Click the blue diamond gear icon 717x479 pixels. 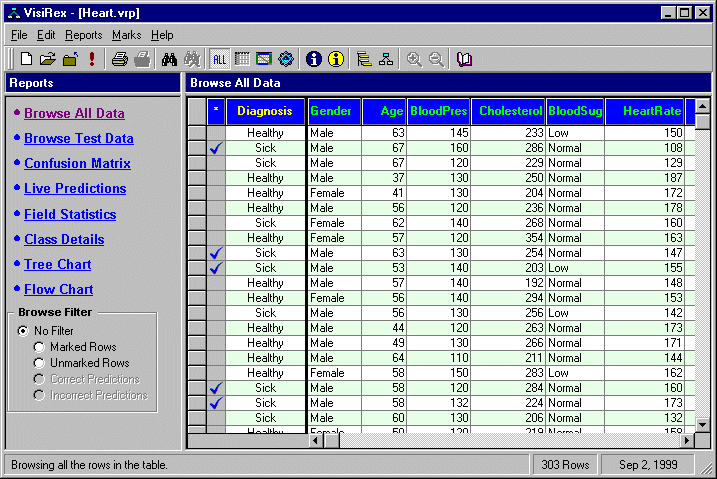[286, 59]
